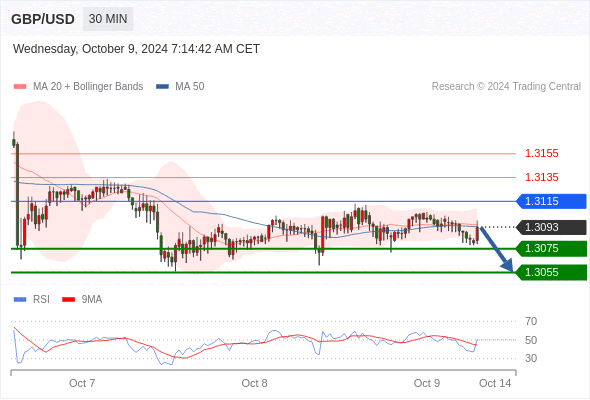Select the 30 MIN timeframe badge
The width and height of the screenshot is (590, 400).
click(x=108, y=19)
